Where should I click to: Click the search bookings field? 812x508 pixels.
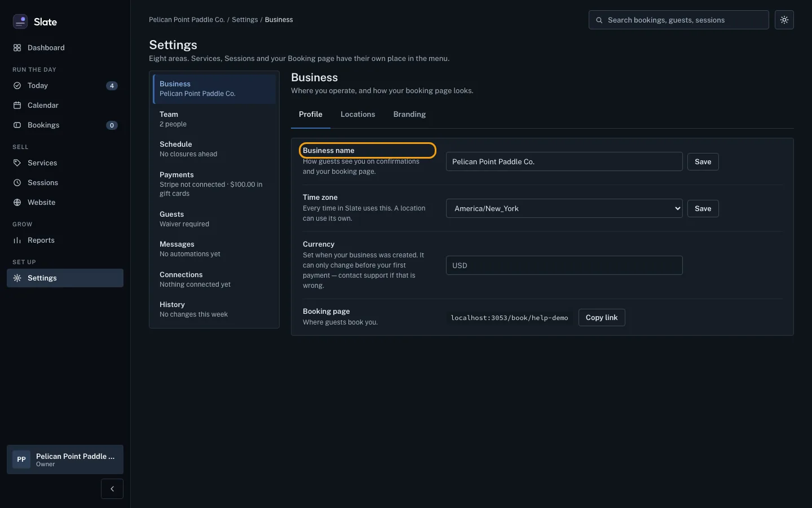point(679,20)
